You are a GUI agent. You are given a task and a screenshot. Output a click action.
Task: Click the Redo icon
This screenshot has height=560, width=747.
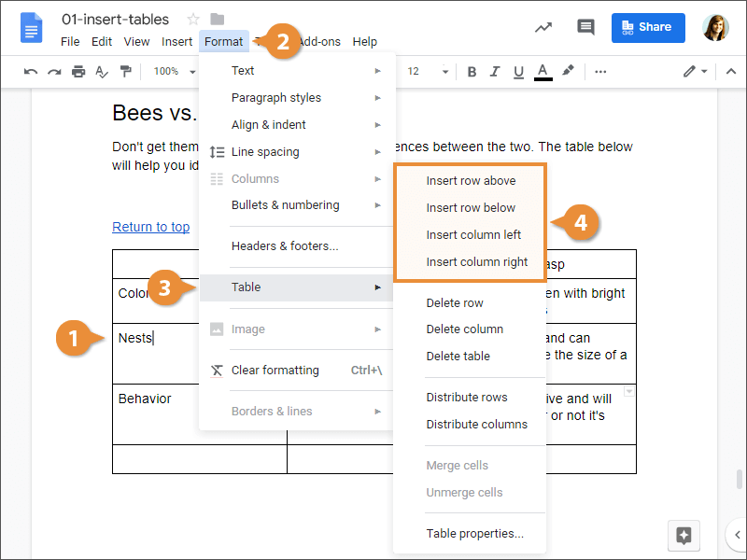54,72
